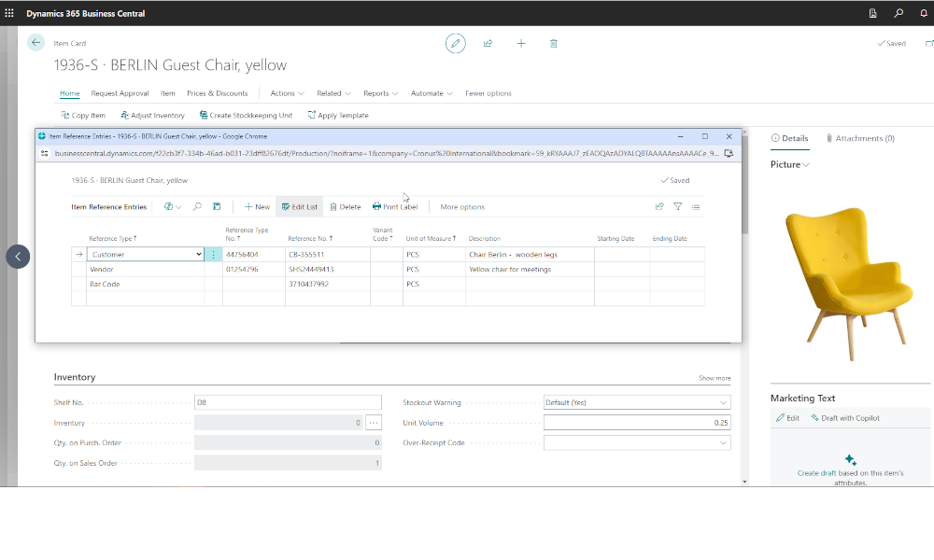Click the back arrow on Item Card
Image resolution: width=934 pixels, height=560 pixels.
tap(35, 42)
